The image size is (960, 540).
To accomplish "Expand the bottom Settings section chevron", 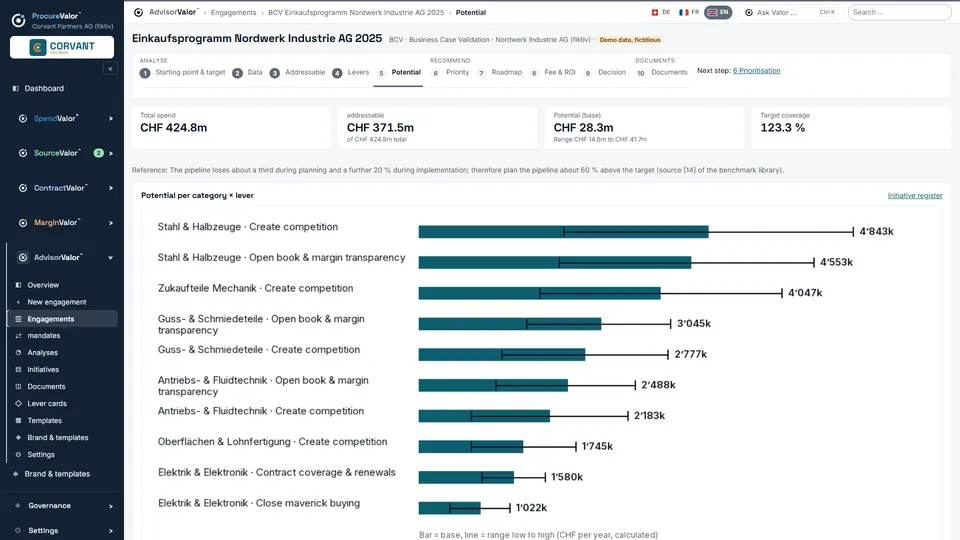I will click(111, 531).
